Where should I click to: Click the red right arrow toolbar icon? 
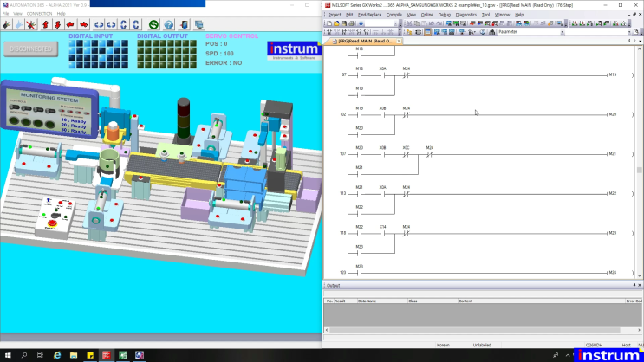click(83, 24)
